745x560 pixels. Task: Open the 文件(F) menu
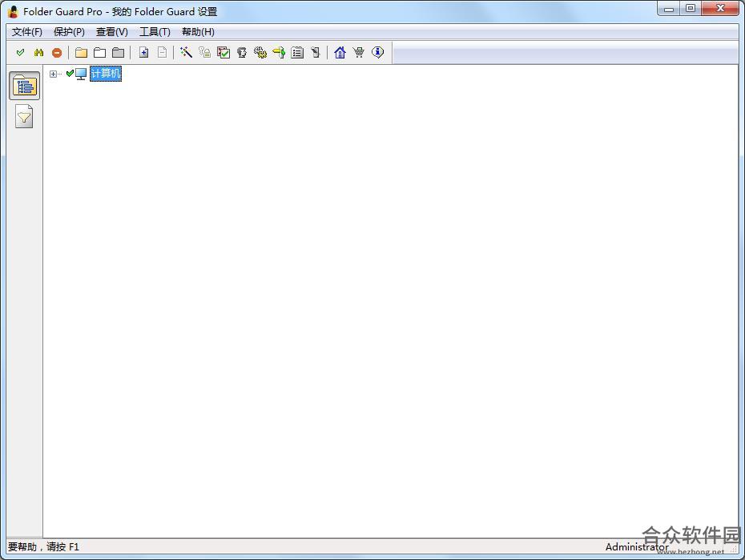pyautogui.click(x=27, y=32)
